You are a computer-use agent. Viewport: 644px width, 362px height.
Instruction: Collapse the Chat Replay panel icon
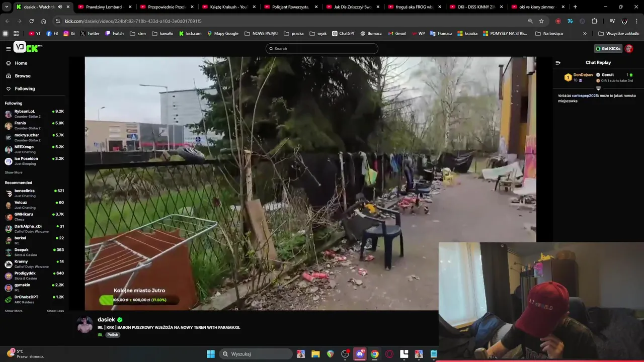click(558, 62)
